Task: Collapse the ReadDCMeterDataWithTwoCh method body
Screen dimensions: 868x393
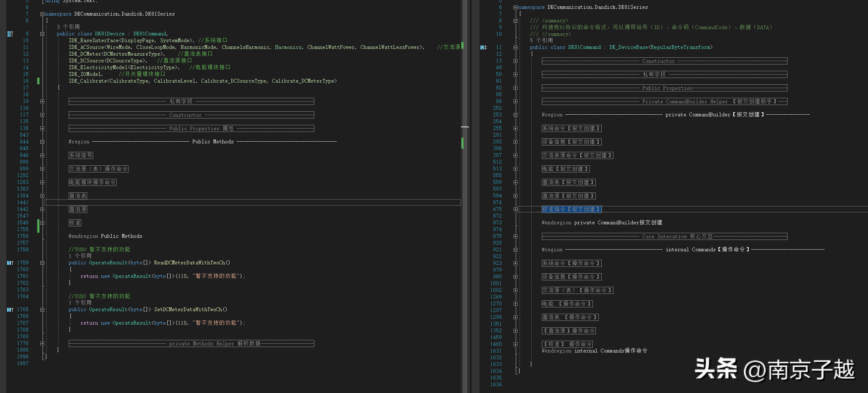Action: point(42,263)
